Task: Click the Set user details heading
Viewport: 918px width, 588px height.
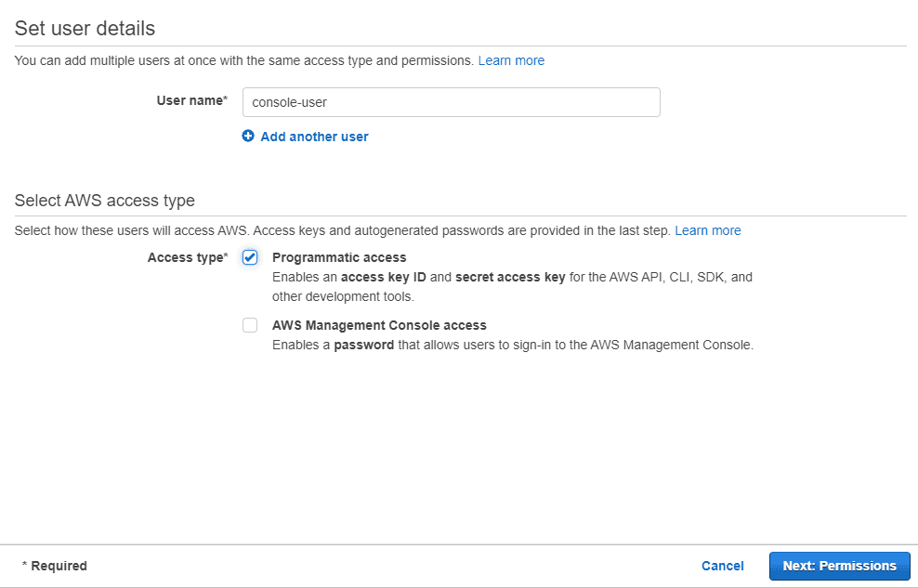Action: [x=85, y=28]
